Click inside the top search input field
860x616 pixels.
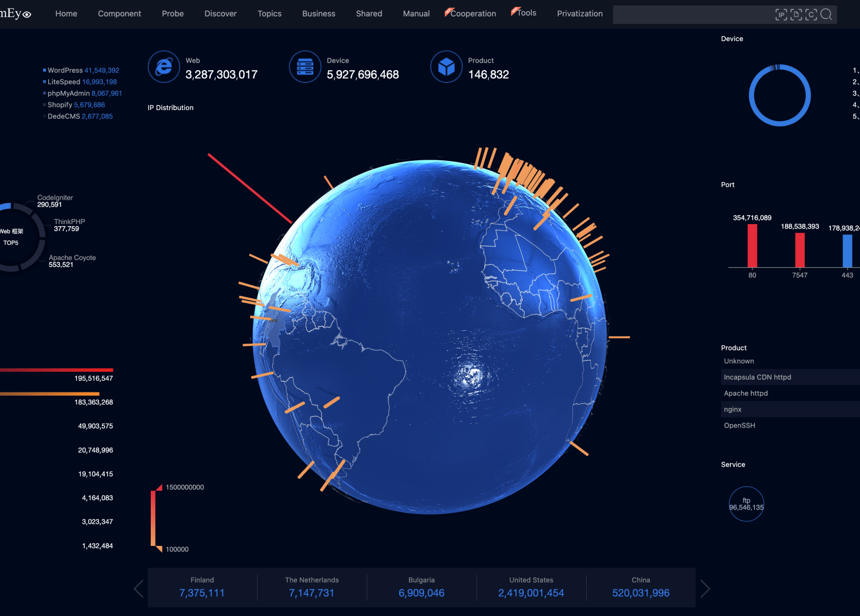click(x=690, y=14)
